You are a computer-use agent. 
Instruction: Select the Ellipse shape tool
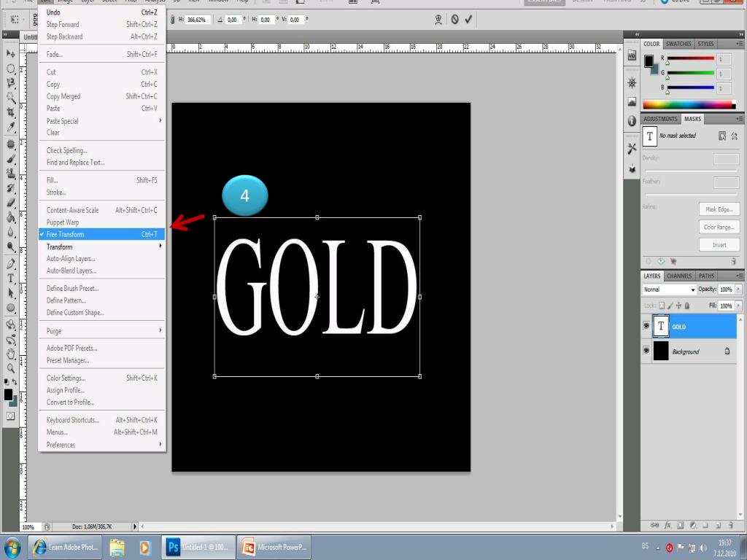click(10, 308)
